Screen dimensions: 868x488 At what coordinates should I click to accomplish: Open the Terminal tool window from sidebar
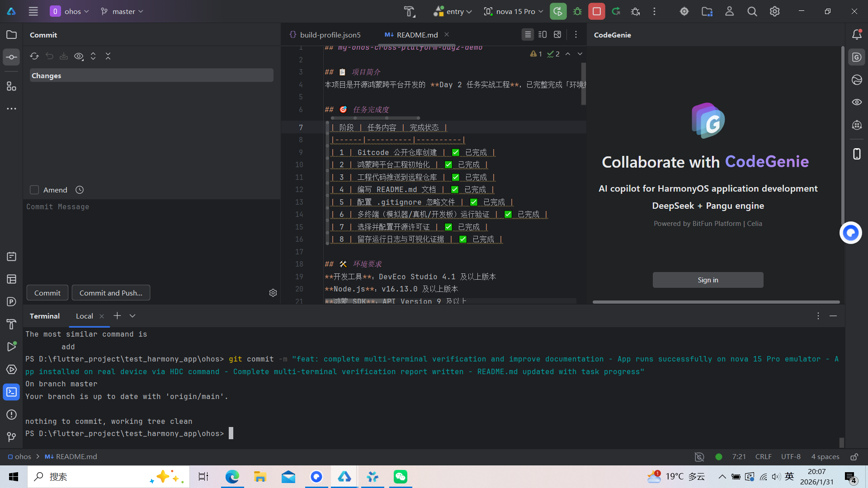pyautogui.click(x=11, y=392)
